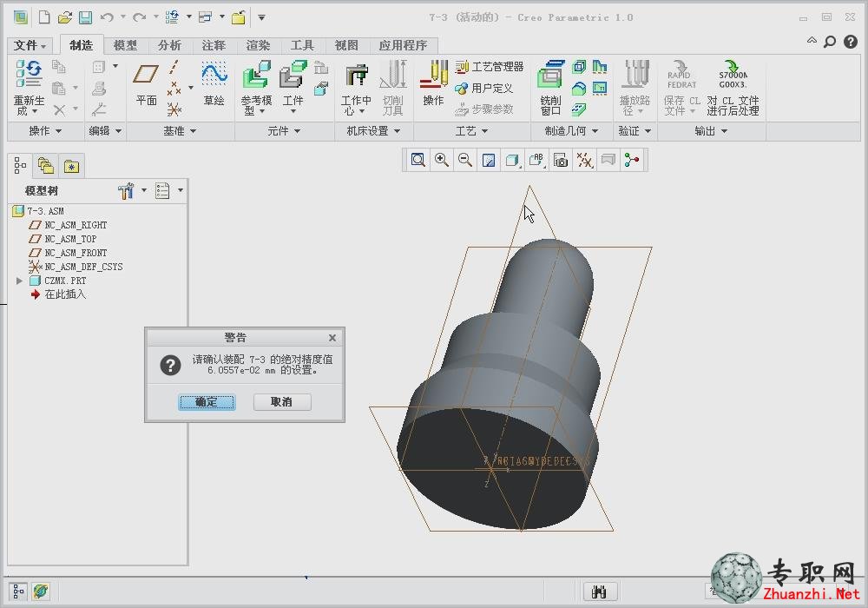This screenshot has width=868, height=608.
Task: Expand the Operations (操作) group dropdown
Action: click(45, 131)
